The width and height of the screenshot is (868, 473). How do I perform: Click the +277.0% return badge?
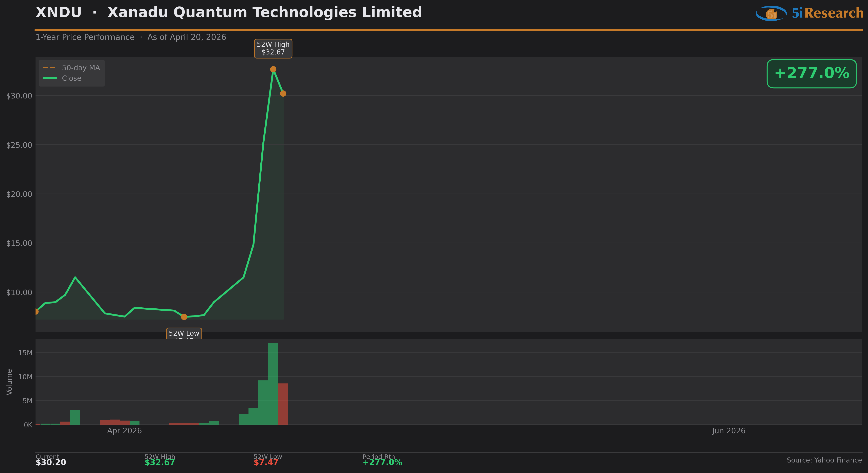(811, 74)
